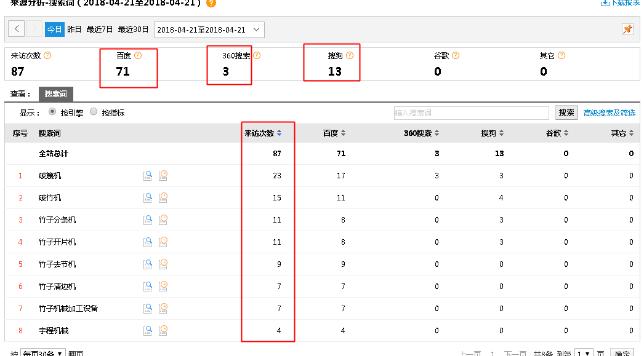Click the help icon next to 百度
The height and width of the screenshot is (356, 644).
pos(138,55)
